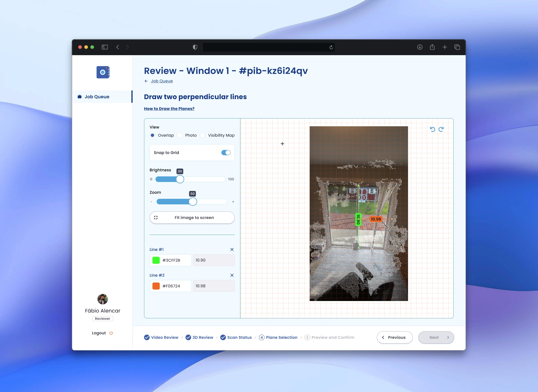This screenshot has height=392, width=538.
Task: Click the reload page icon in address bar
Action: click(x=331, y=47)
